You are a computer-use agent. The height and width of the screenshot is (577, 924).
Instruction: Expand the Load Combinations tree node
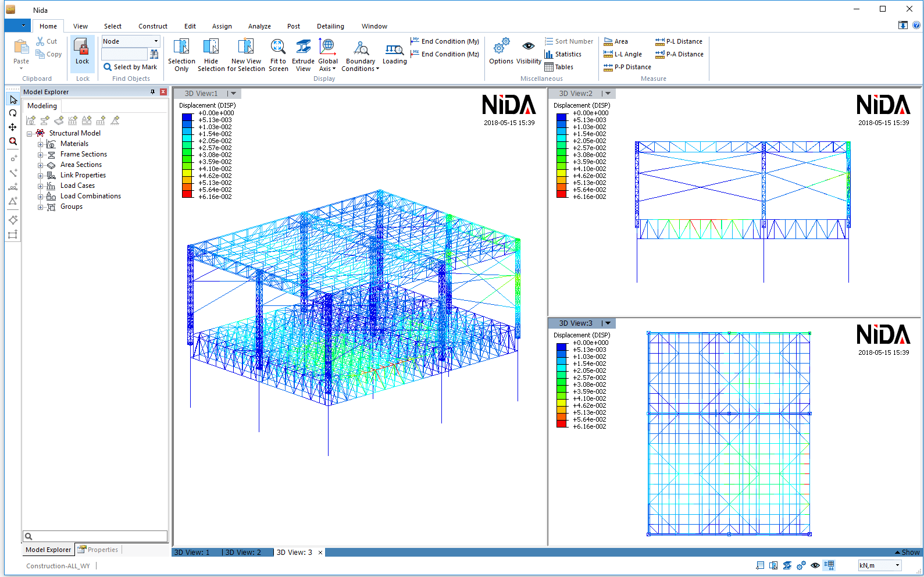coord(40,197)
